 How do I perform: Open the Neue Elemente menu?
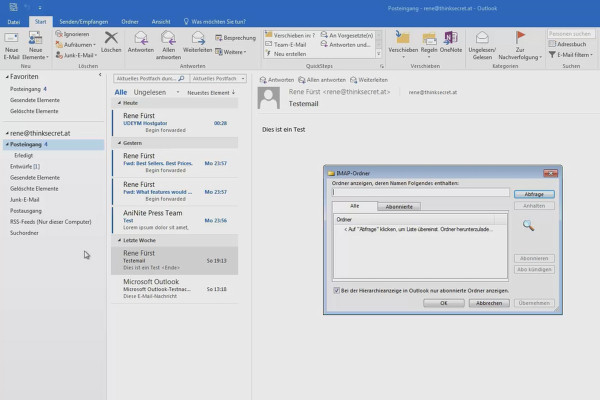point(35,46)
